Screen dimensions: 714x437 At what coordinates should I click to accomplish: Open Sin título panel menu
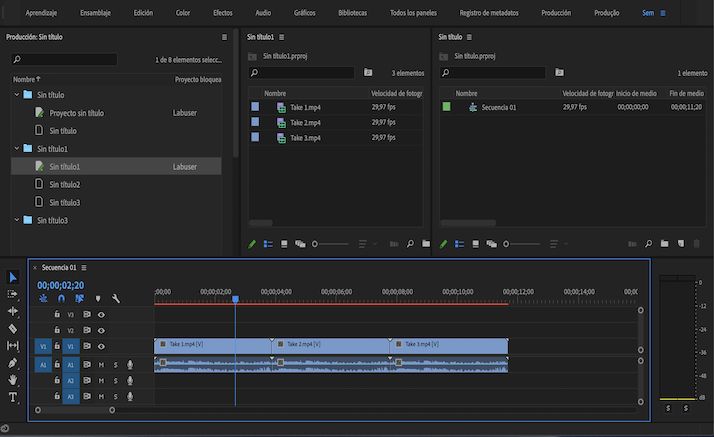469,37
